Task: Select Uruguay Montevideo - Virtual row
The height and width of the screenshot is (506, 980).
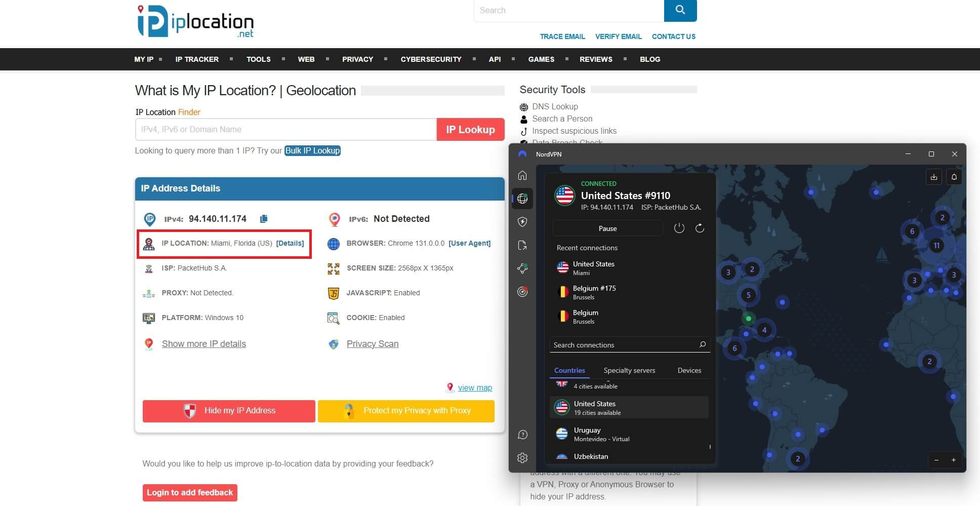Action: click(629, 434)
